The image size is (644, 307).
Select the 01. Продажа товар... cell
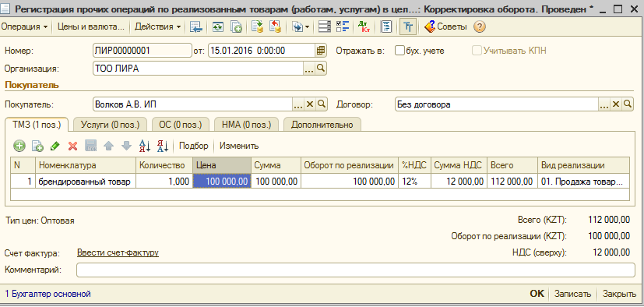(x=583, y=182)
